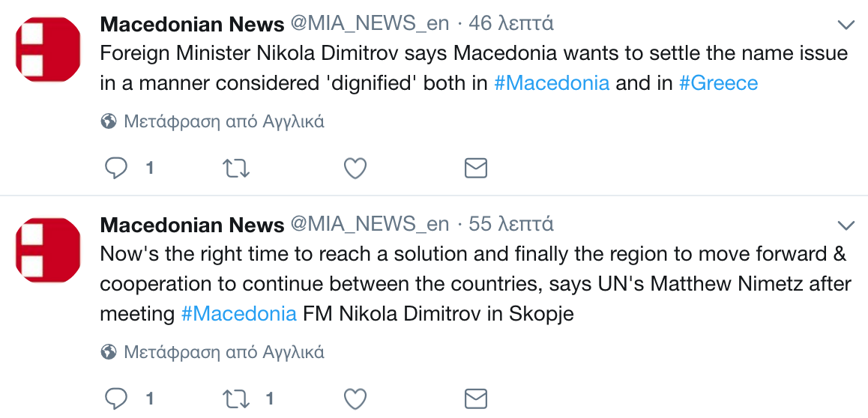Share second tweet via direct message

click(x=476, y=398)
